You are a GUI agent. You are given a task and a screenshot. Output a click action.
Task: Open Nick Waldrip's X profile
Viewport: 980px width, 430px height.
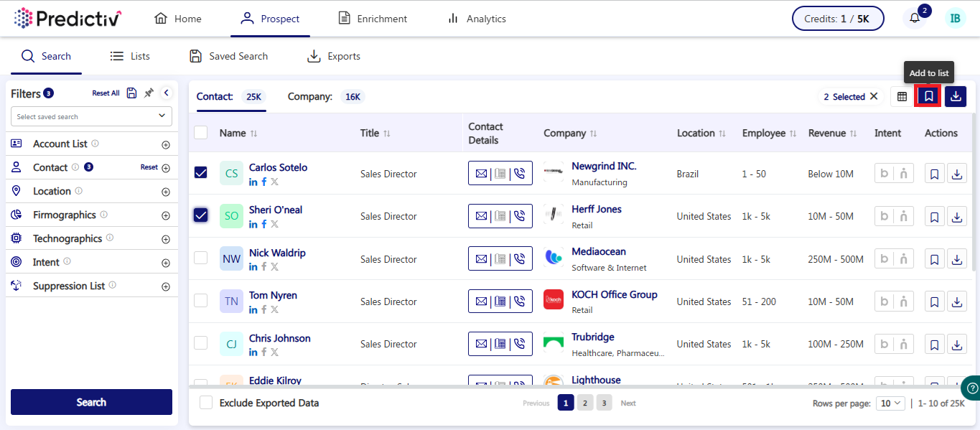pyautogui.click(x=274, y=266)
